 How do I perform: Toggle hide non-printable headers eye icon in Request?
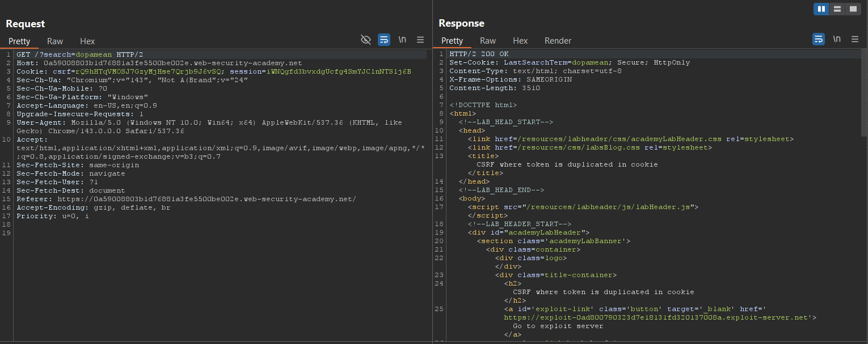coord(366,40)
